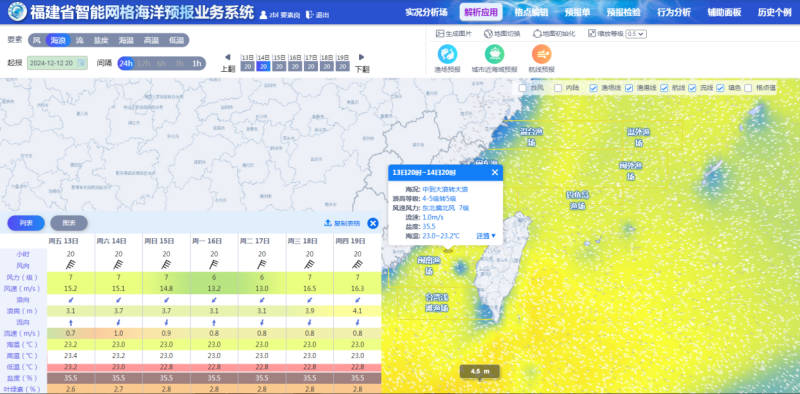The height and width of the screenshot is (394, 800).
Task: Select the 盐度 element toggle
Action: [x=101, y=40]
